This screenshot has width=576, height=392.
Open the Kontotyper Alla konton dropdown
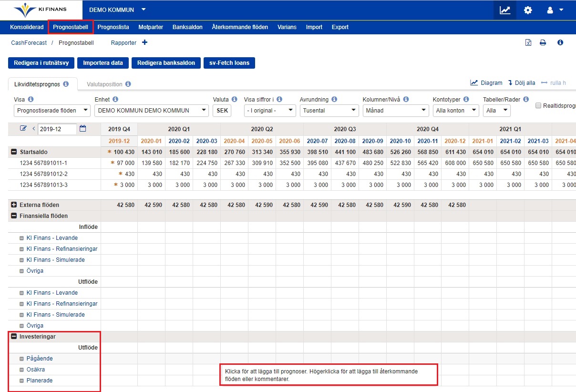pyautogui.click(x=455, y=111)
